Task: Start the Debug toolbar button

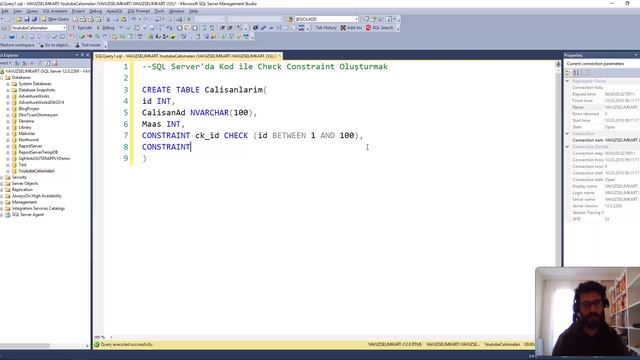Action: [x=106, y=28]
